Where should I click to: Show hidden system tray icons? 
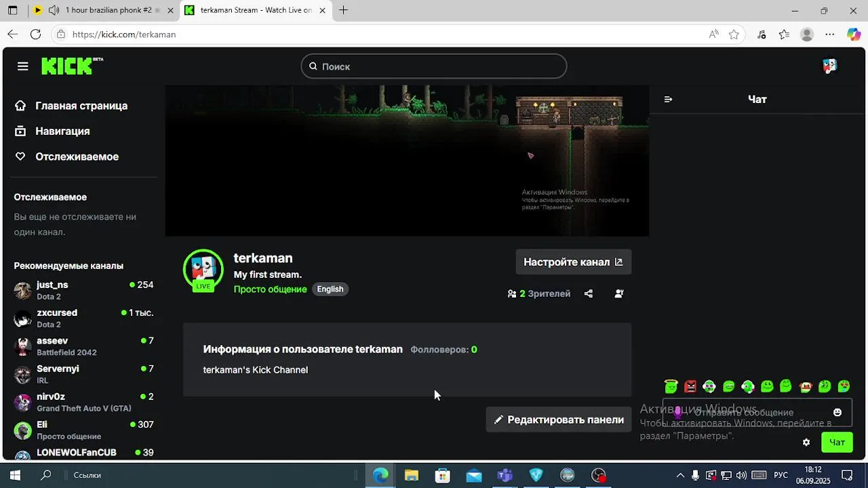(680, 475)
